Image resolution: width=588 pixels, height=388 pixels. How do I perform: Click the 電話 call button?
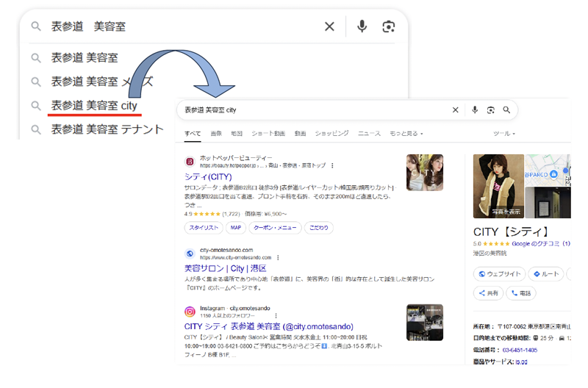pyautogui.click(x=521, y=293)
